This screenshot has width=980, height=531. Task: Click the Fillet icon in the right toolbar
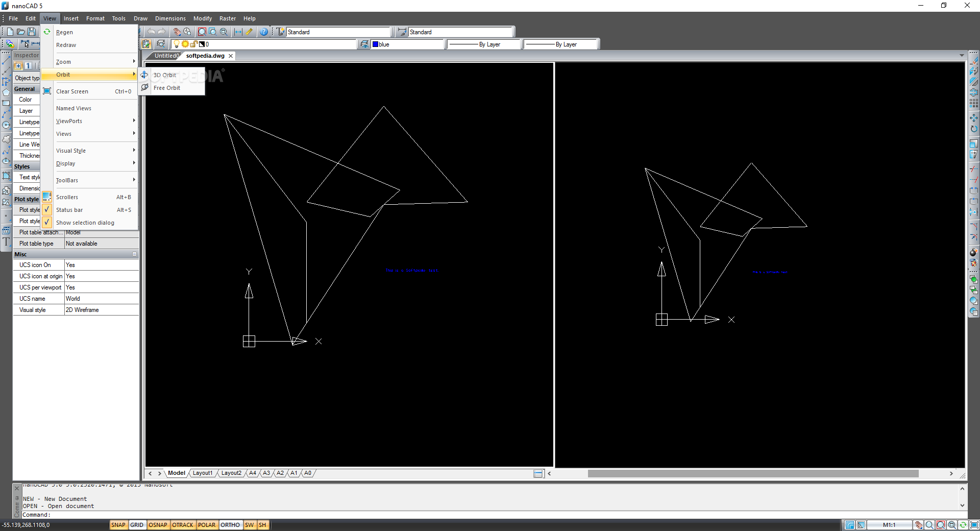[974, 237]
